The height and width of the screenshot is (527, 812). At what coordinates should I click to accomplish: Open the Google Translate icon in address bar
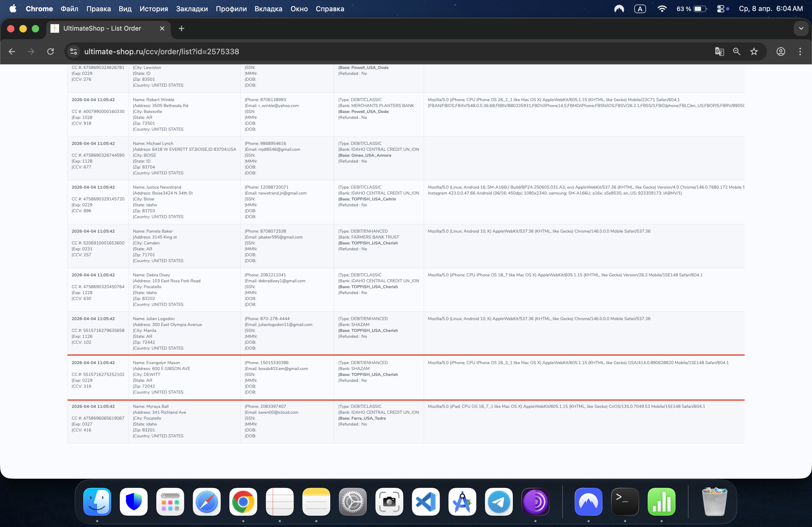click(x=719, y=52)
